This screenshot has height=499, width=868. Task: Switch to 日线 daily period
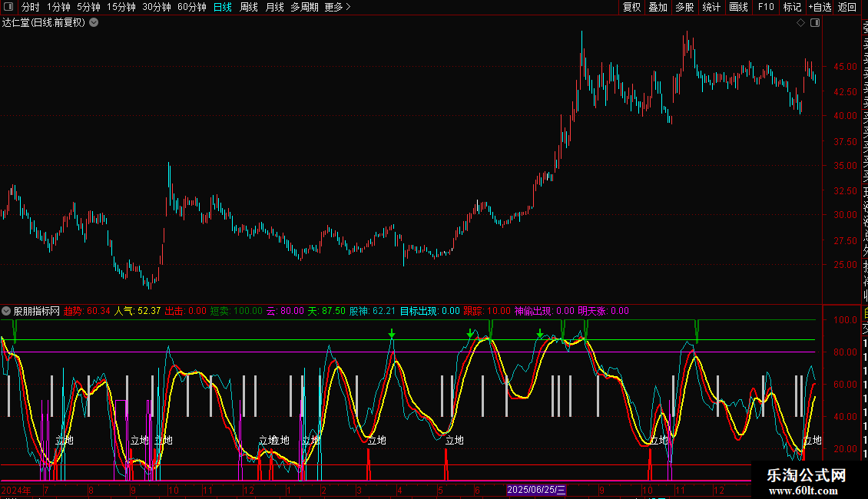(x=223, y=7)
